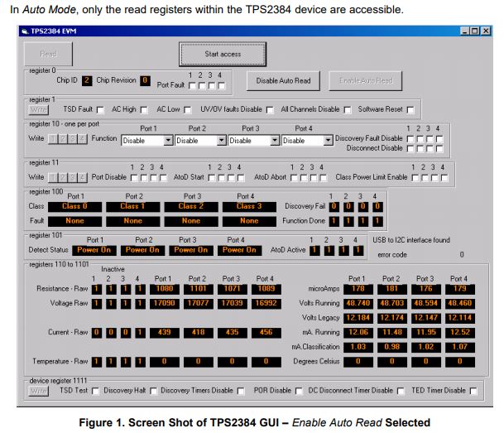Check Port Fault box for port 1
Image resolution: width=504 pixels, height=433 pixels.
tap(192, 86)
